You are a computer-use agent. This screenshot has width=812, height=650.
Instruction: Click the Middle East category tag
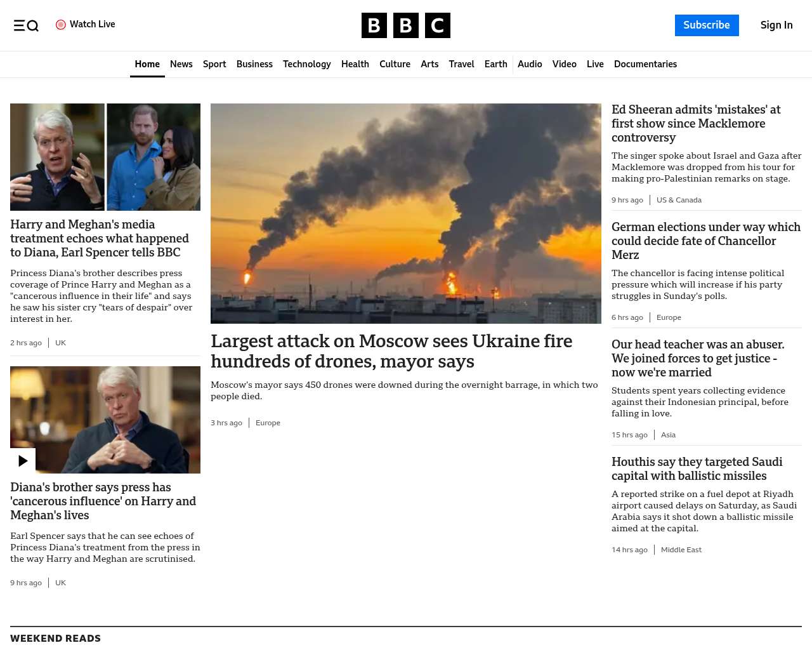[x=681, y=550]
